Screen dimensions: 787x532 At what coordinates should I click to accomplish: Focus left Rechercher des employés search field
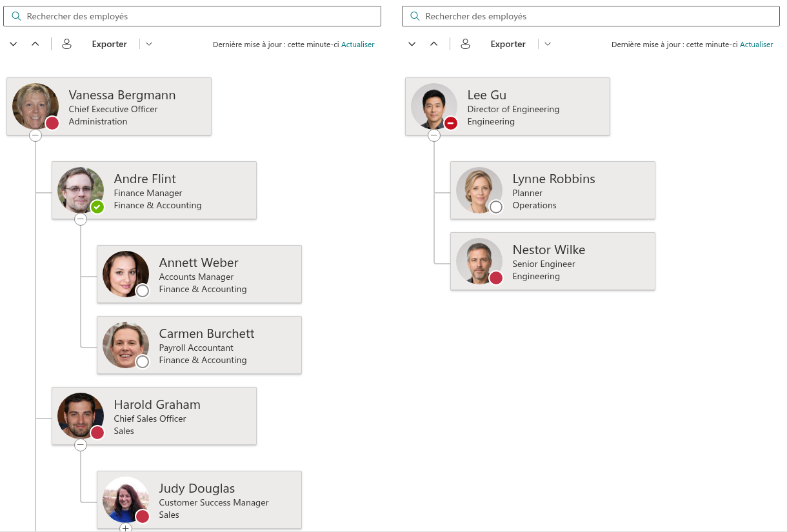tap(192, 16)
